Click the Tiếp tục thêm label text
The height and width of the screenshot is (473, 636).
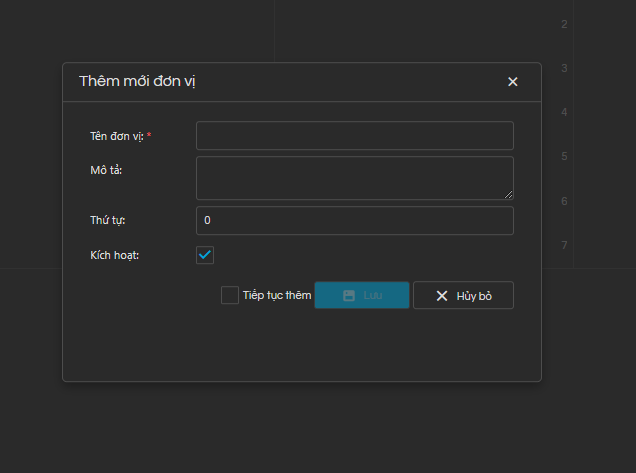point(277,296)
